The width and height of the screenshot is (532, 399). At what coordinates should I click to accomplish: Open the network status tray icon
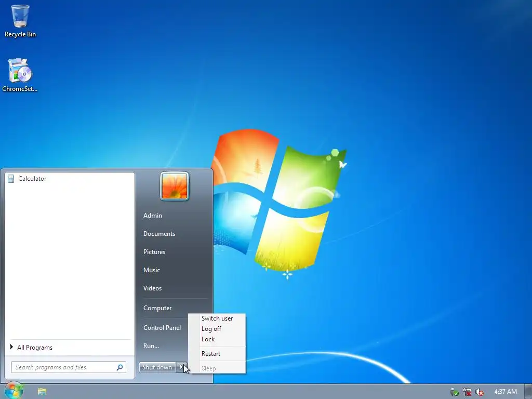click(467, 392)
